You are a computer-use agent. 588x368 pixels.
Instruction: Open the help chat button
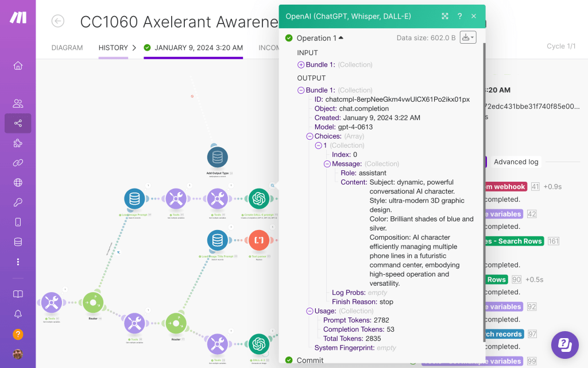(564, 344)
